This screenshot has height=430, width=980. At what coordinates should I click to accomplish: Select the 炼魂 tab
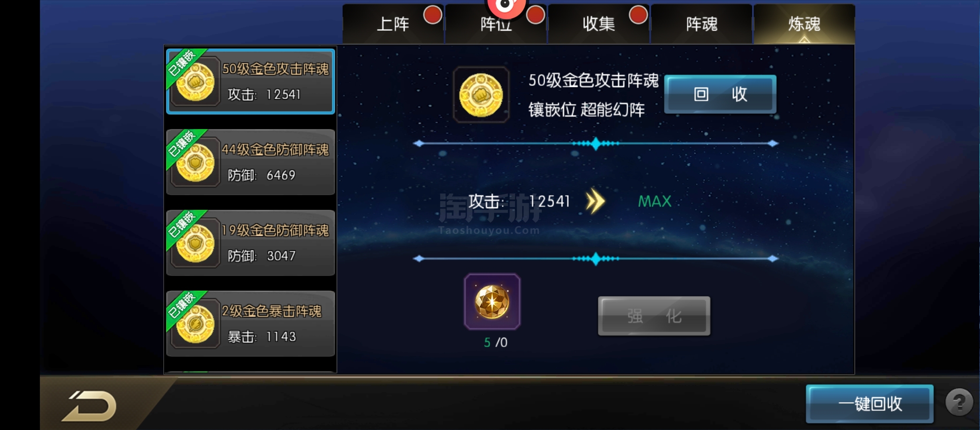804,24
